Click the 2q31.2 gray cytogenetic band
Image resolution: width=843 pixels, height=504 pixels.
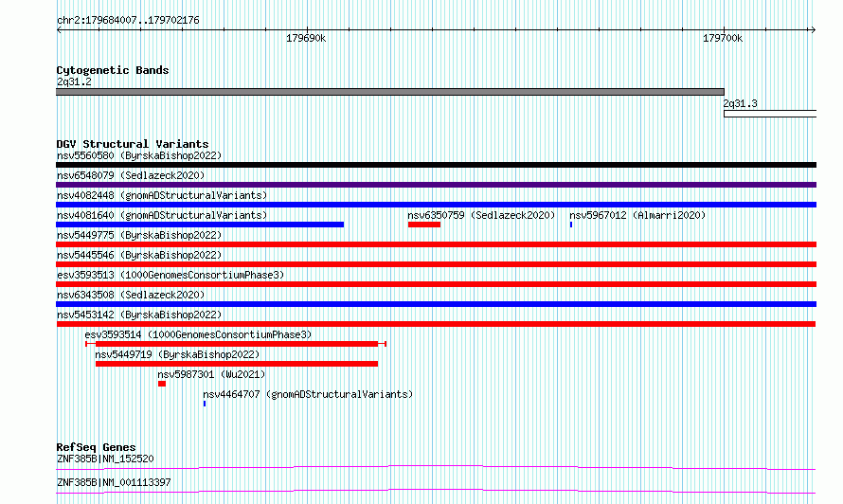pyautogui.click(x=390, y=93)
